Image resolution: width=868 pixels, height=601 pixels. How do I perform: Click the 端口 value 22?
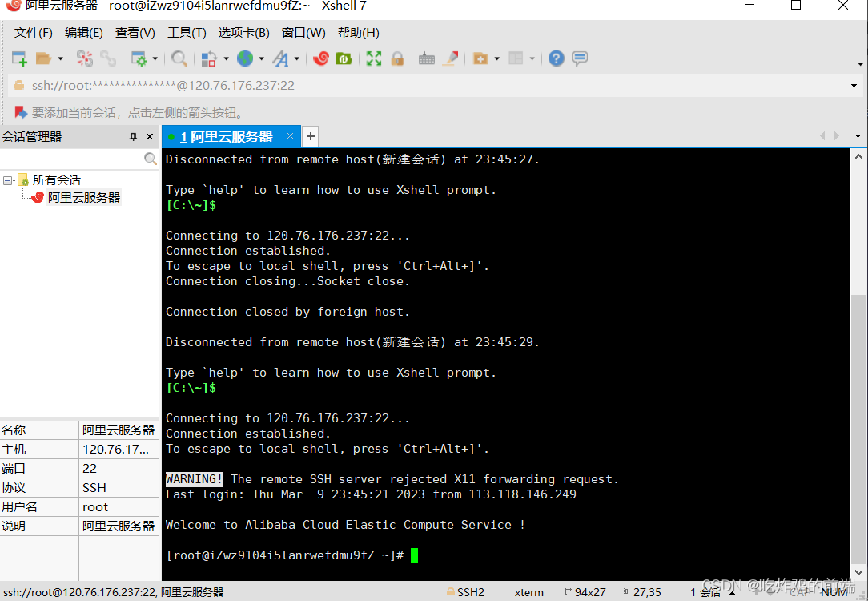90,469
